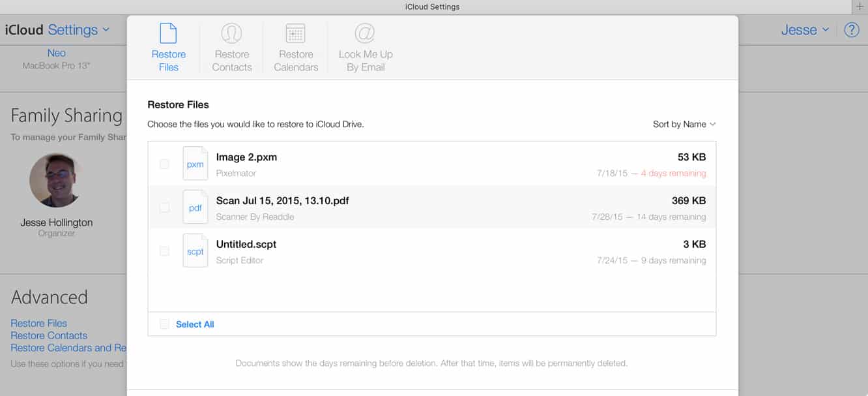Click the Restore Calendars and Reminders link

pos(68,348)
